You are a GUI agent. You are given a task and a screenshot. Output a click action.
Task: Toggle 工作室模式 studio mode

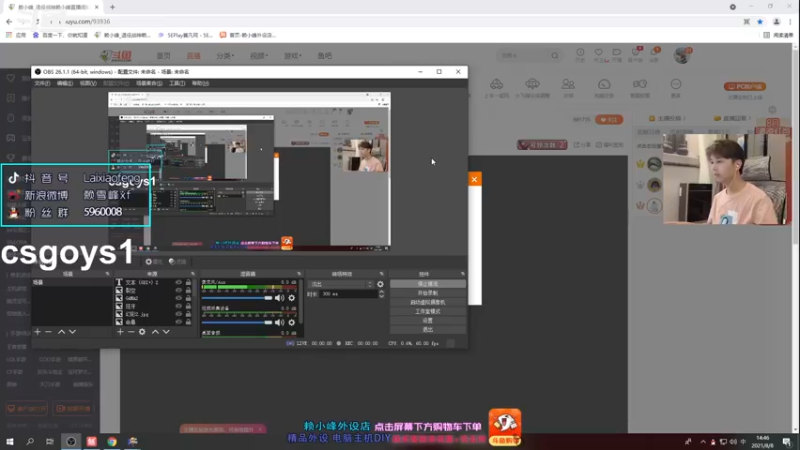click(428, 311)
